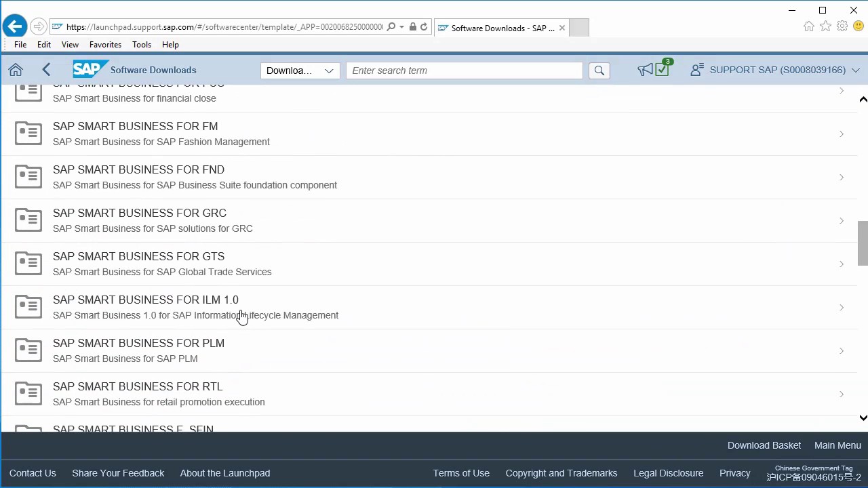Click the SAP launchpad home icon
The height and width of the screenshot is (488, 868).
(16, 70)
